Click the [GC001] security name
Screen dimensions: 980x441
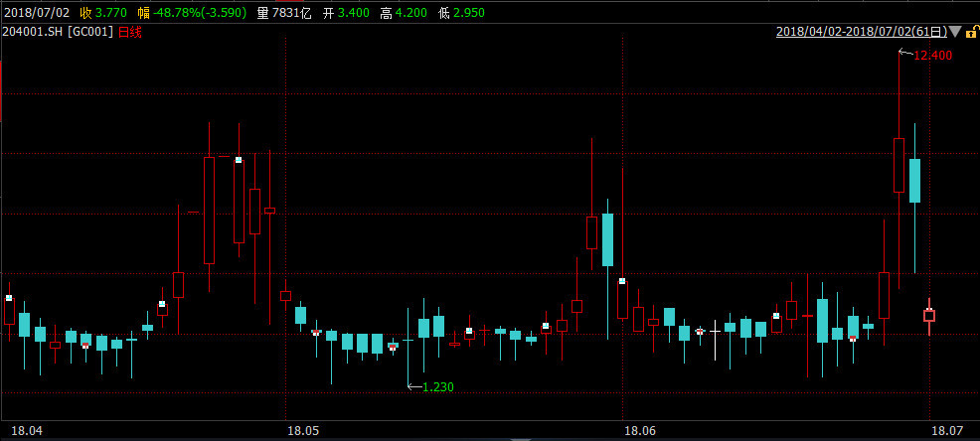[90, 33]
